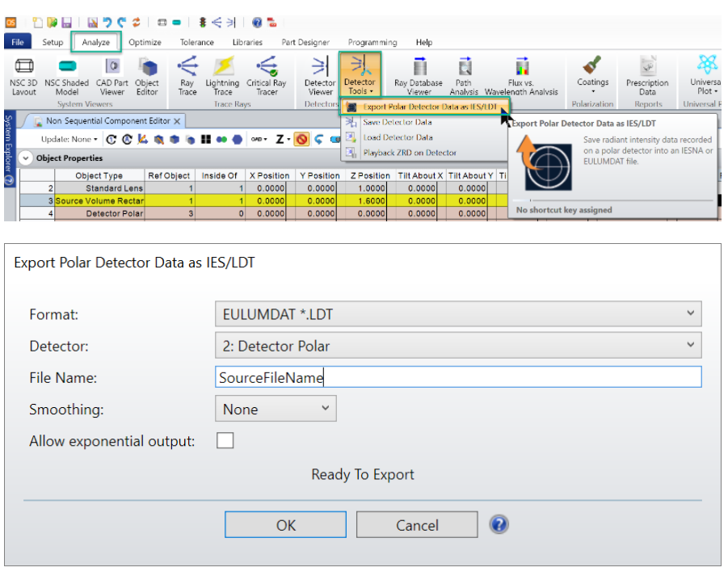Open the Prescription Data report
The height and width of the screenshot is (580, 728).
click(x=648, y=77)
